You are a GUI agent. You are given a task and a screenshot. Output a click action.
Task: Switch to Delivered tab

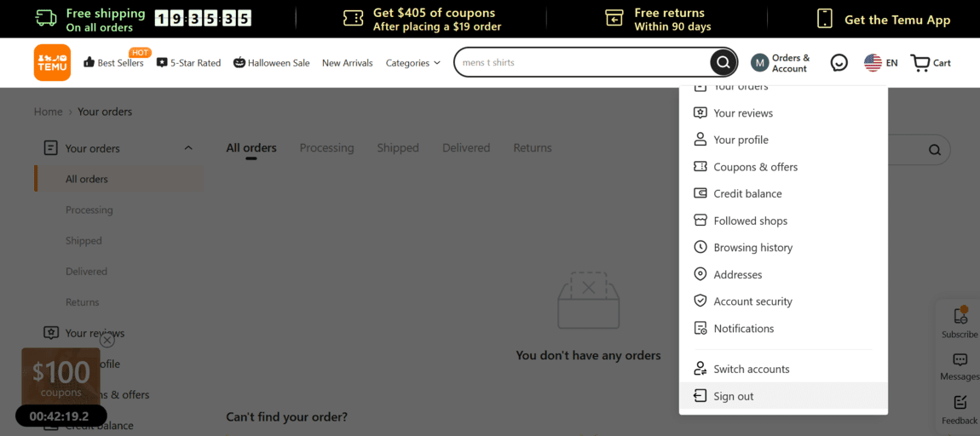pyautogui.click(x=466, y=148)
